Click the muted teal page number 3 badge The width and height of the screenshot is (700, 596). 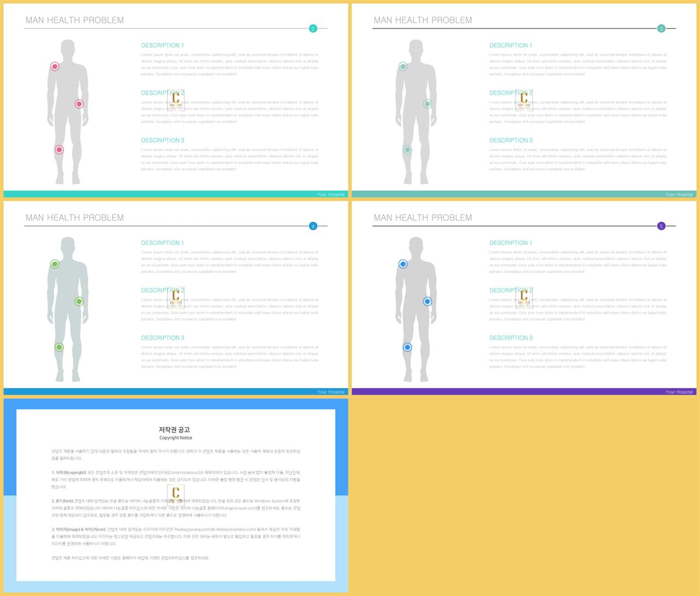pyautogui.click(x=661, y=28)
